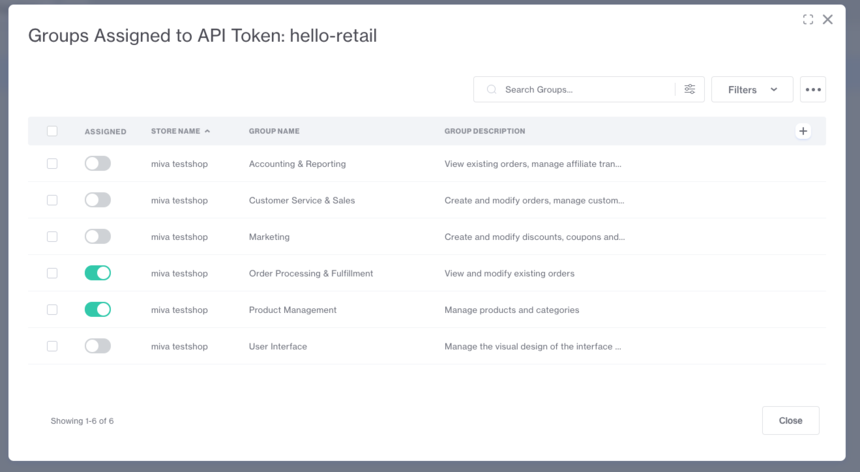
Task: Sort by the Assigned column header
Action: [105, 131]
